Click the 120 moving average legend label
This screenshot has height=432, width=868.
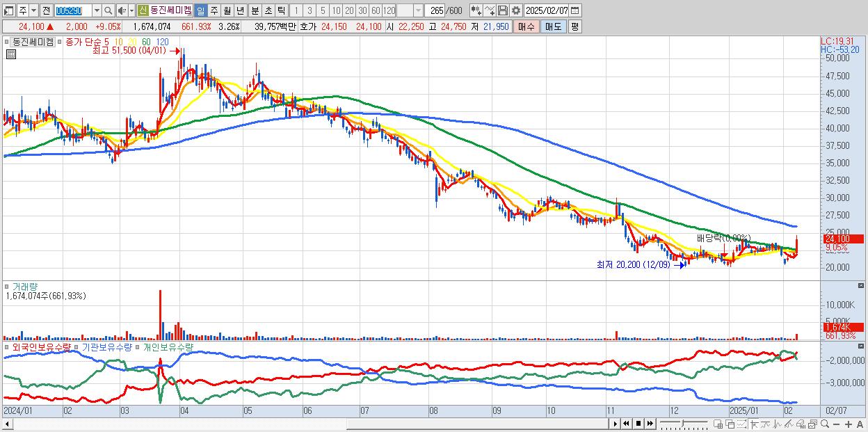(163, 42)
